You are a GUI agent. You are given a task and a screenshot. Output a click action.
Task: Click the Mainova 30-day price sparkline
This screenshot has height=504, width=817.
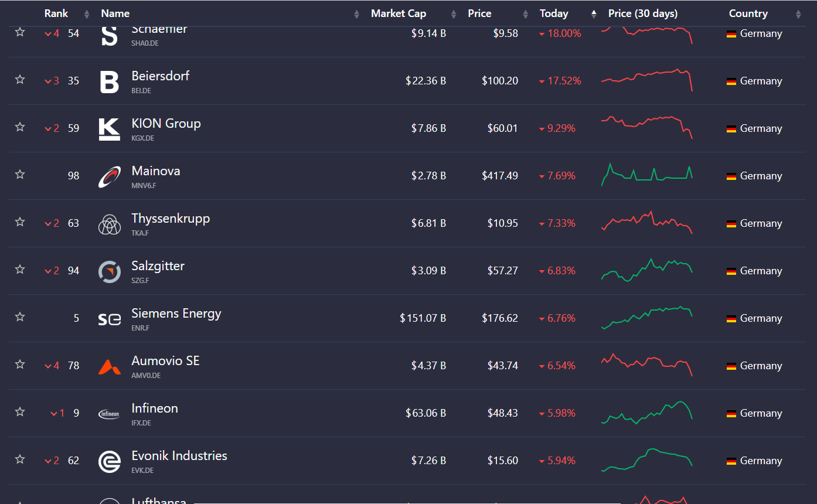tap(647, 175)
